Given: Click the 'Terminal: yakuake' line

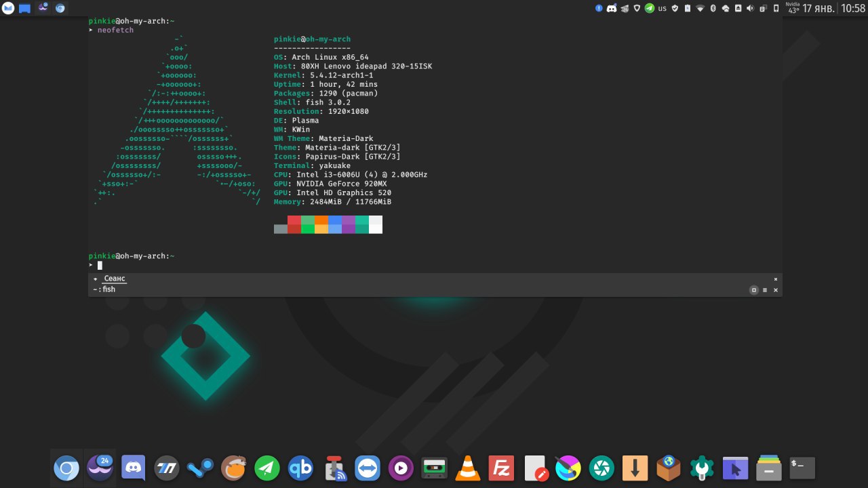Looking at the screenshot, I should pos(313,165).
